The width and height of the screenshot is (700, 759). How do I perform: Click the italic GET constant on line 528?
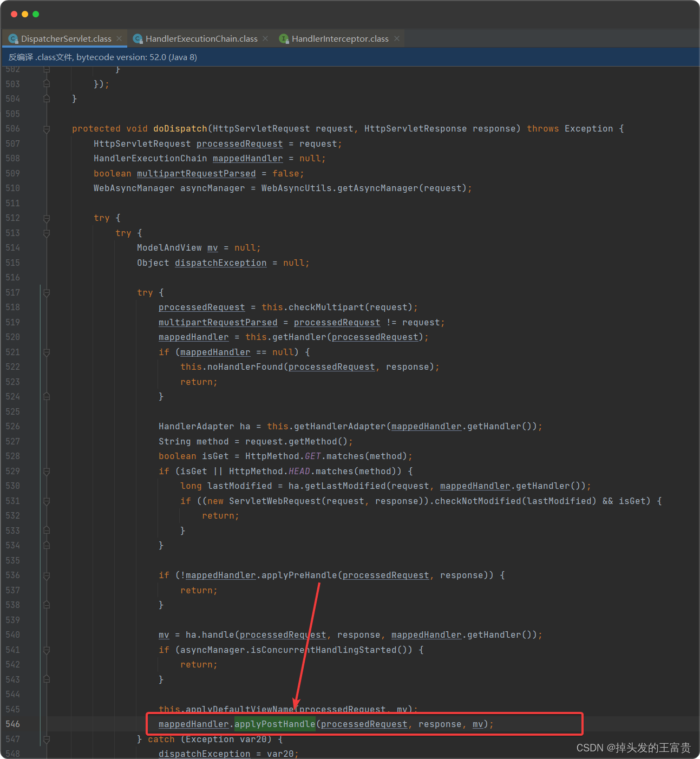pyautogui.click(x=313, y=456)
